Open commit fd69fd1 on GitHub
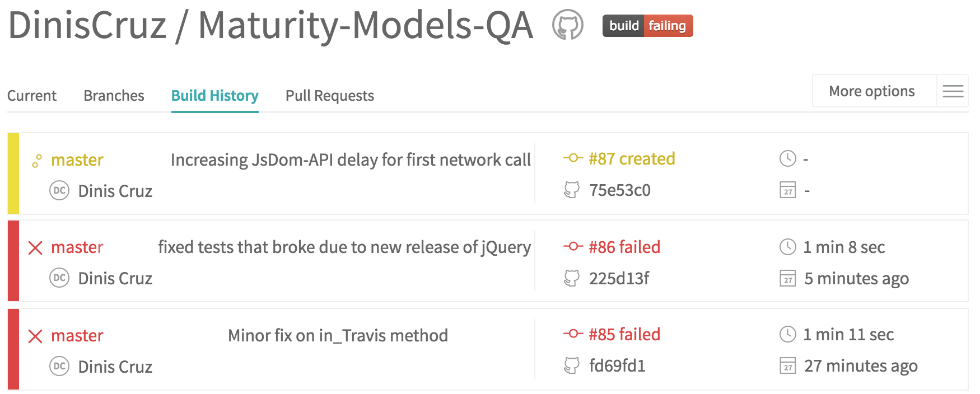This screenshot has width=980, height=394. tap(617, 365)
